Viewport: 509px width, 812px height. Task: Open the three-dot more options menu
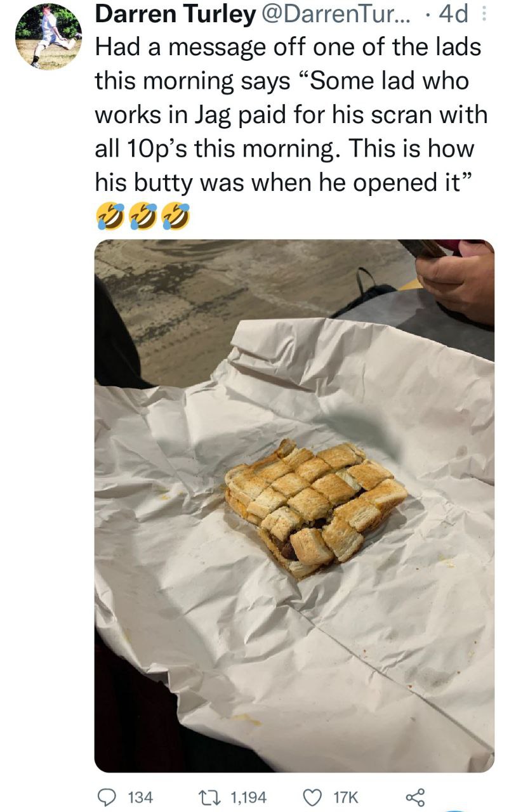[x=487, y=15]
